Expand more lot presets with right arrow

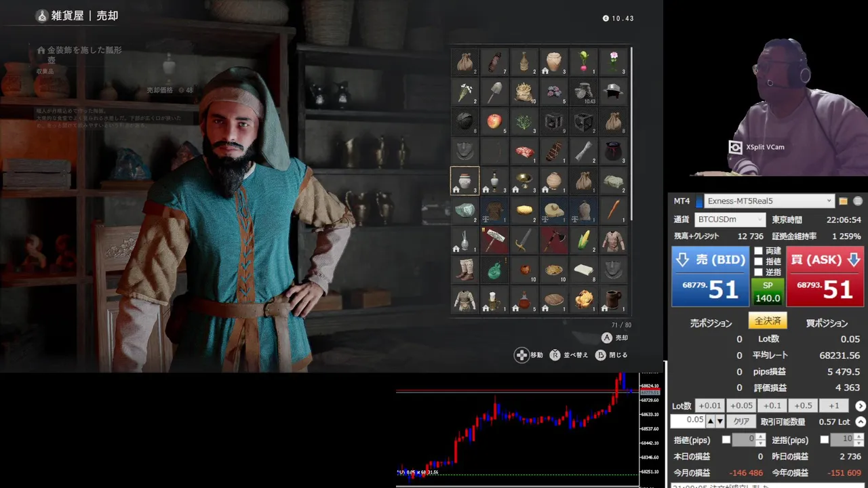(x=861, y=406)
